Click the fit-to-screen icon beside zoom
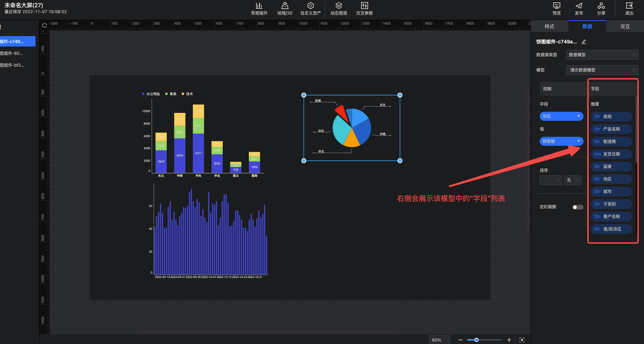The height and width of the screenshot is (344, 644). tap(522, 340)
